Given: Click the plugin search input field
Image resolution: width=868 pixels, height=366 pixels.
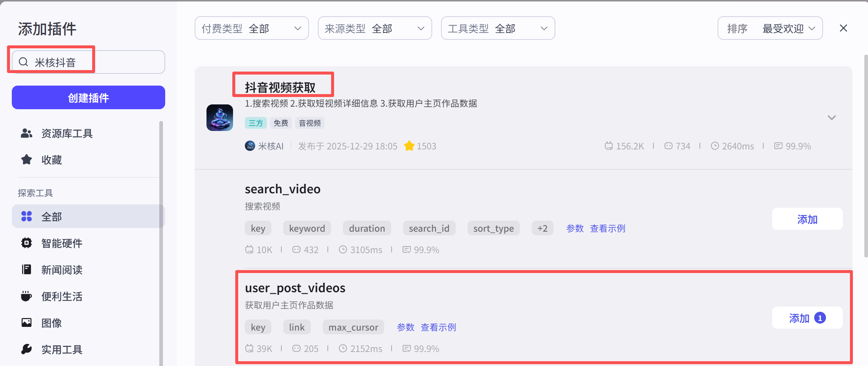Looking at the screenshot, I should tap(88, 62).
